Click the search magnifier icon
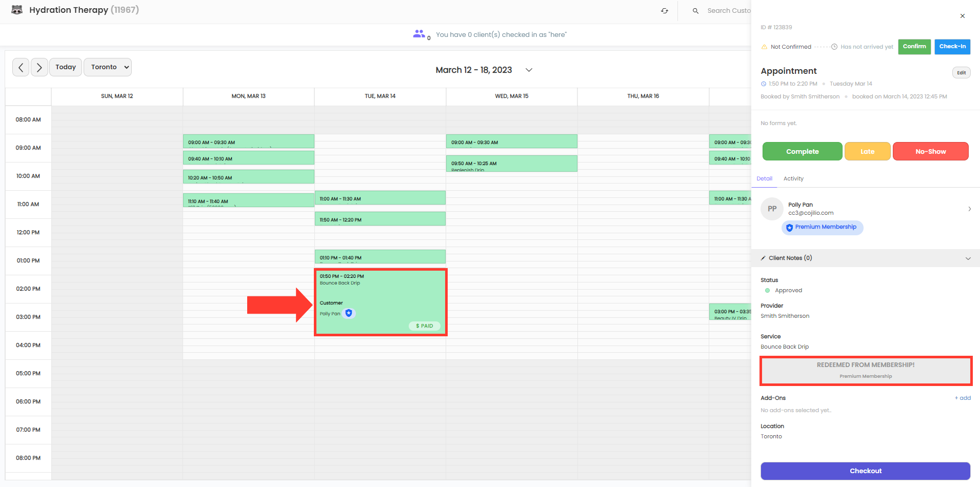 pyautogui.click(x=695, y=11)
